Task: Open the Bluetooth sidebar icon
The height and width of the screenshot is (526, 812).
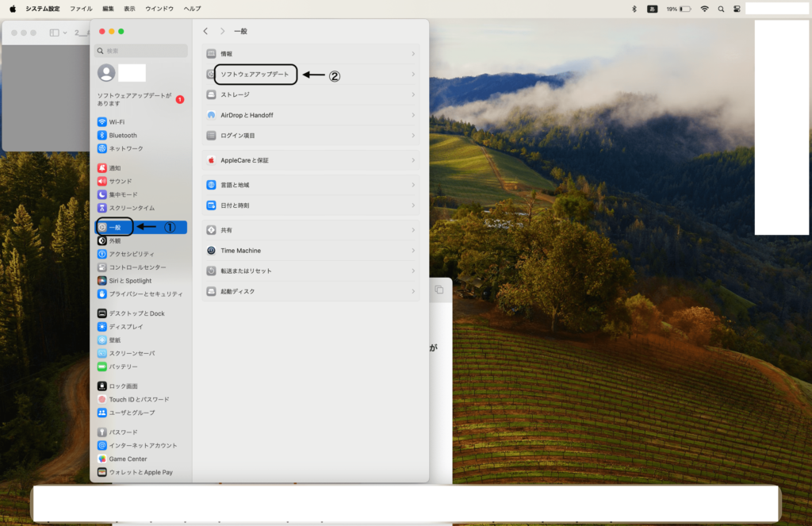Action: tap(102, 135)
